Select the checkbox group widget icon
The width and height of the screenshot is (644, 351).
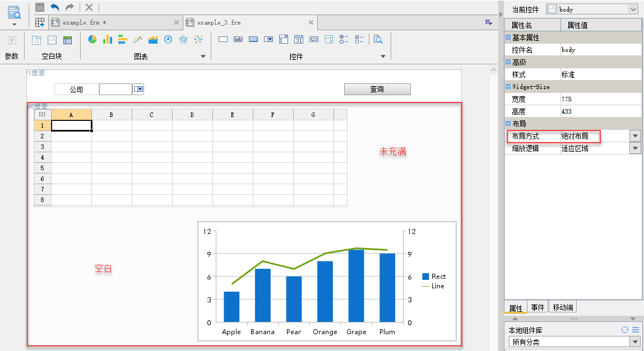(359, 39)
